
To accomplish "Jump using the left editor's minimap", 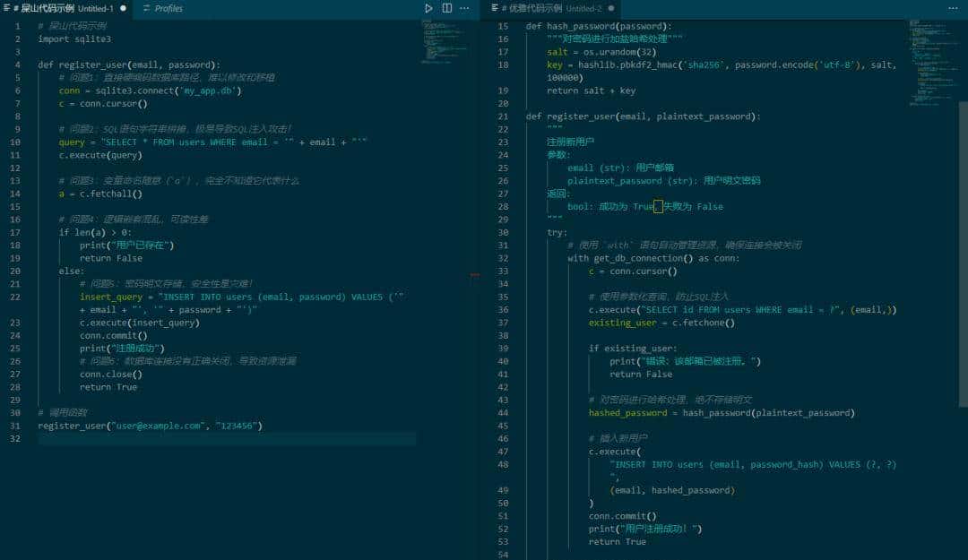I will tap(439, 40).
